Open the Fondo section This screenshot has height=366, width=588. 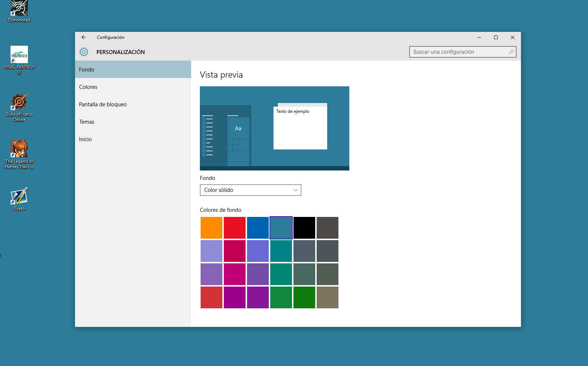click(x=133, y=69)
